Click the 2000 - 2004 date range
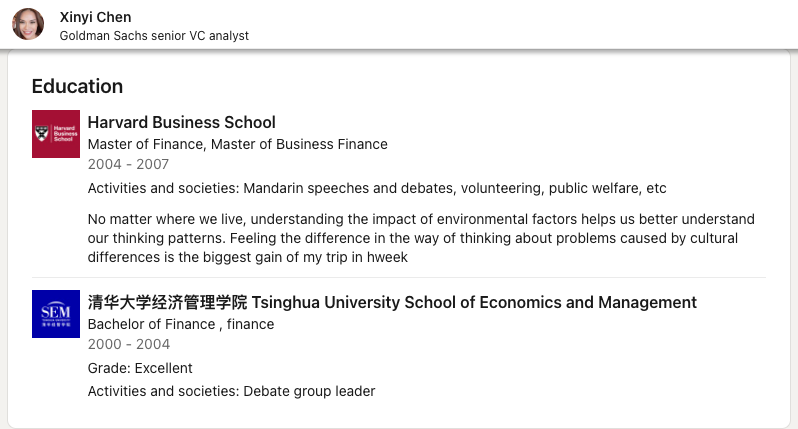Image resolution: width=798 pixels, height=429 pixels. pyautogui.click(x=128, y=344)
